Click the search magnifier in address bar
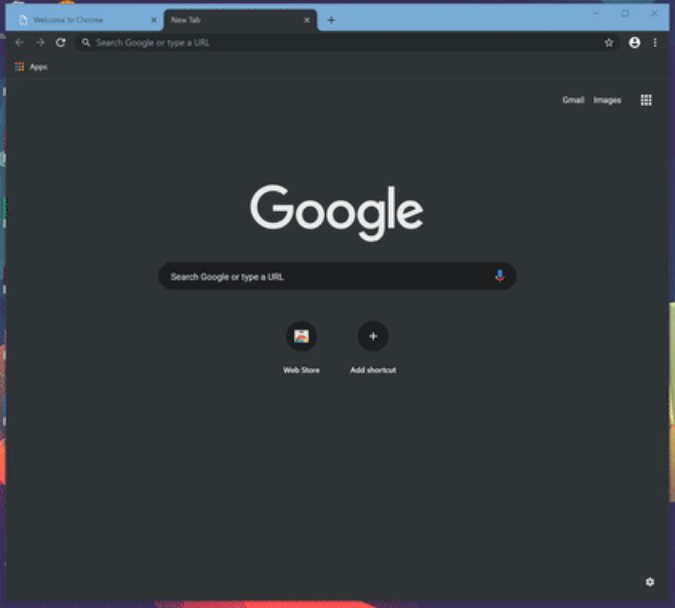Viewport: 675px width, 608px height. click(86, 43)
